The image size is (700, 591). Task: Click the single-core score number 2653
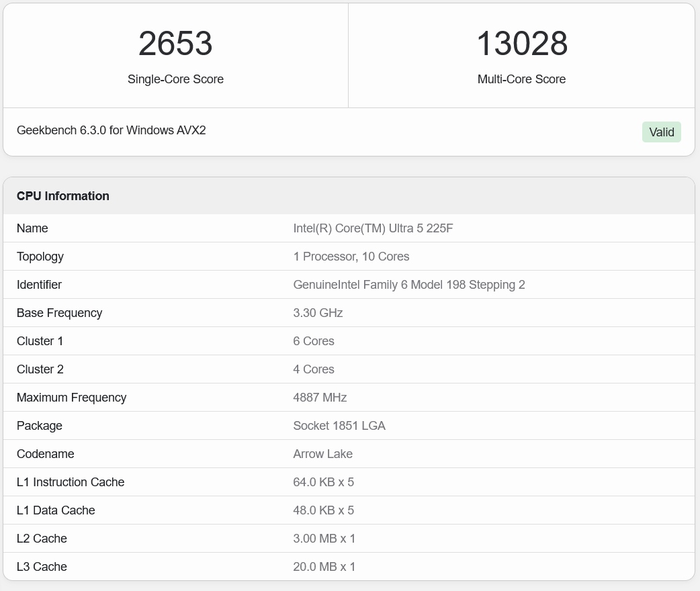click(175, 44)
